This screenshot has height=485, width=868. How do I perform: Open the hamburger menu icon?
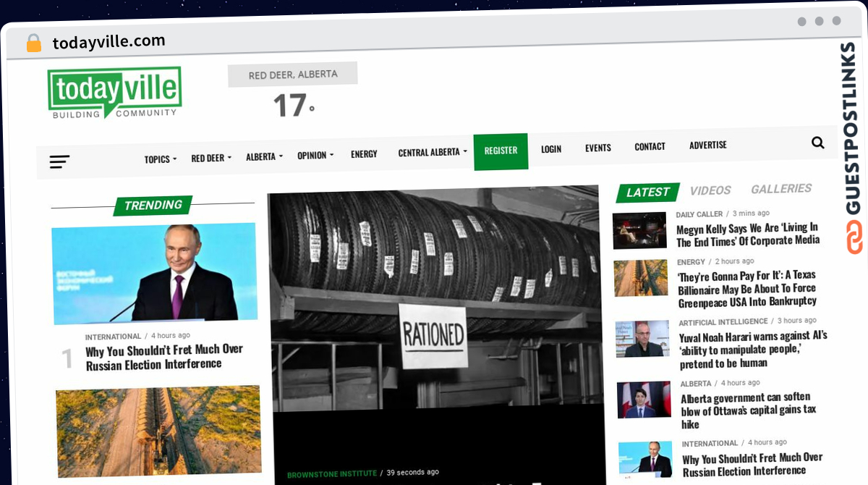(x=59, y=162)
